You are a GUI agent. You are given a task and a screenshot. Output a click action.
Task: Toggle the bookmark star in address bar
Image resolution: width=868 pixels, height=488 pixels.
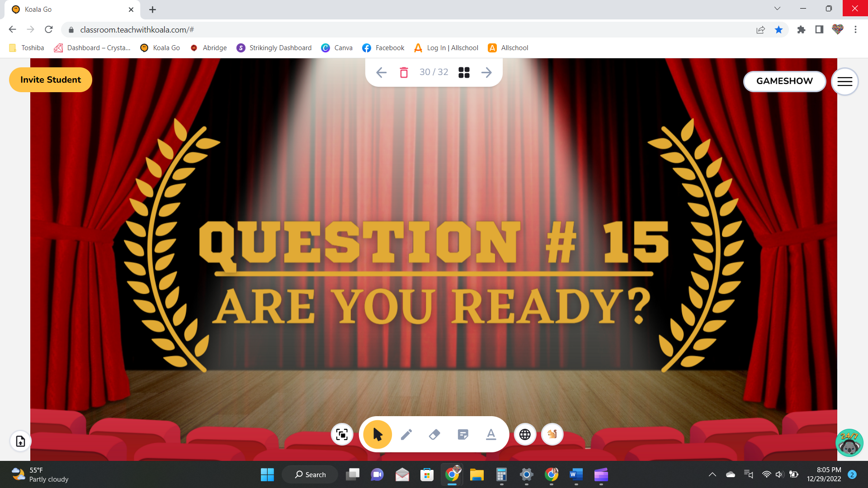pyautogui.click(x=778, y=29)
